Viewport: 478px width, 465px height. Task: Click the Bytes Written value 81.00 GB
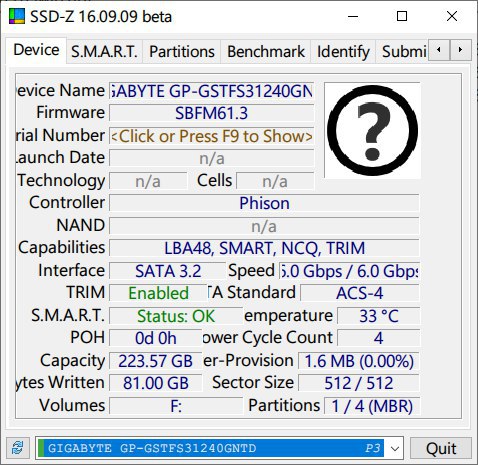pos(156,383)
